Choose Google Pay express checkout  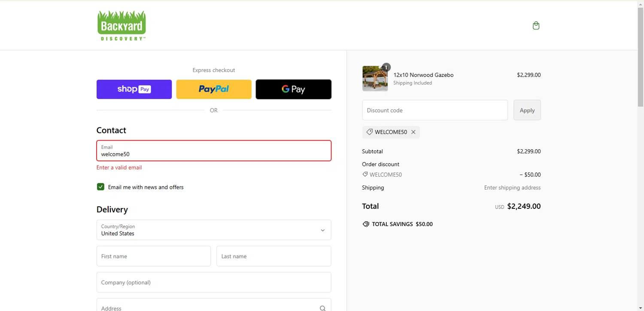coord(293,89)
